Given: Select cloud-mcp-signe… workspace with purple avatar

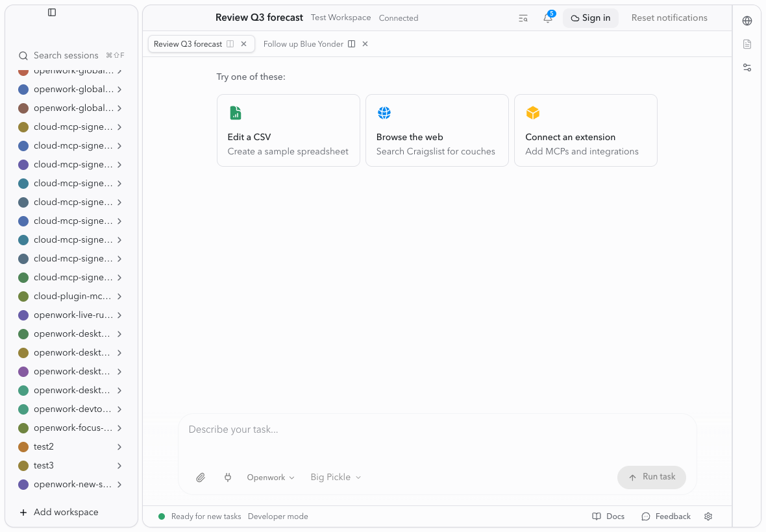Looking at the screenshot, I should [70, 165].
